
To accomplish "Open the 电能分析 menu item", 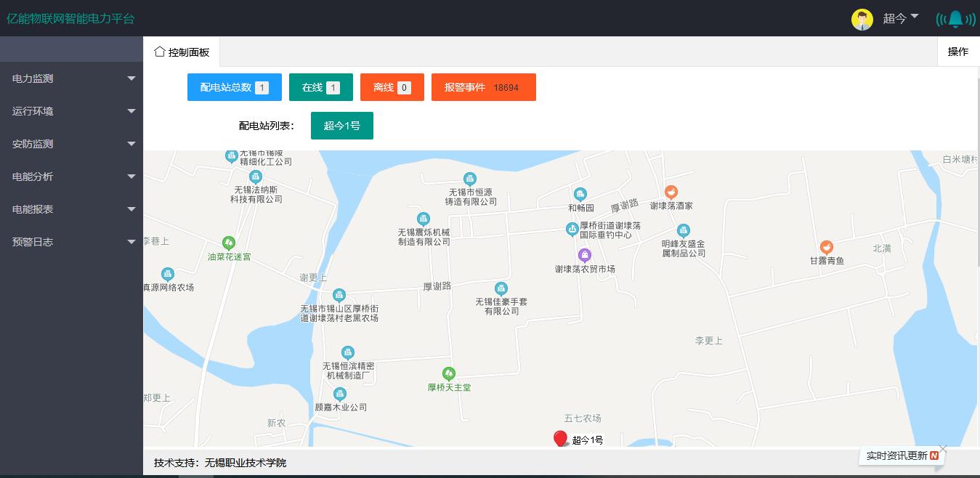I will (x=71, y=177).
